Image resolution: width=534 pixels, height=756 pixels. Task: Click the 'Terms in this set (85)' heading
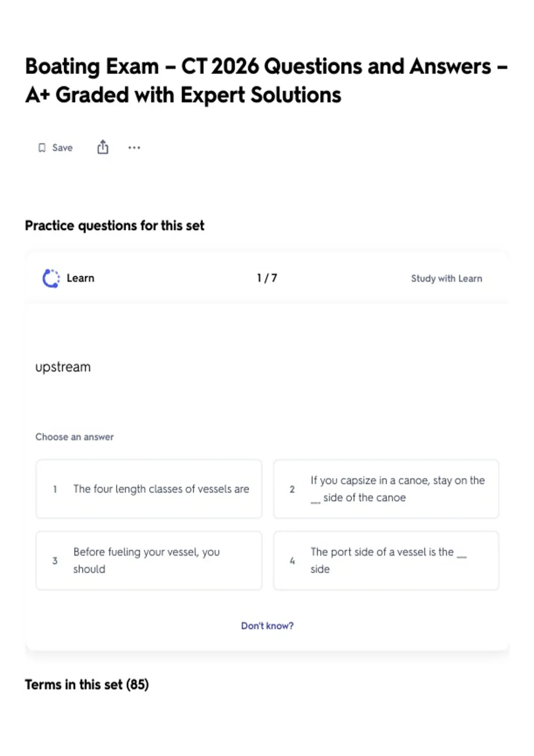(87, 684)
